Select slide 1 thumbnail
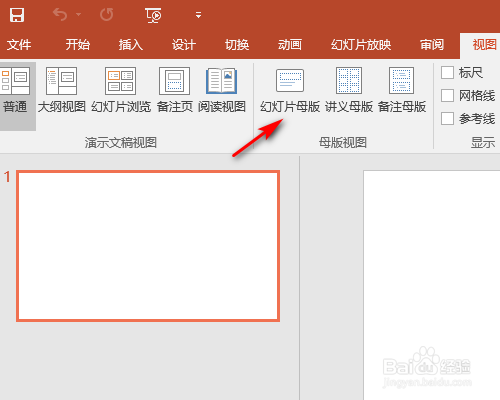500x400 pixels. click(148, 246)
